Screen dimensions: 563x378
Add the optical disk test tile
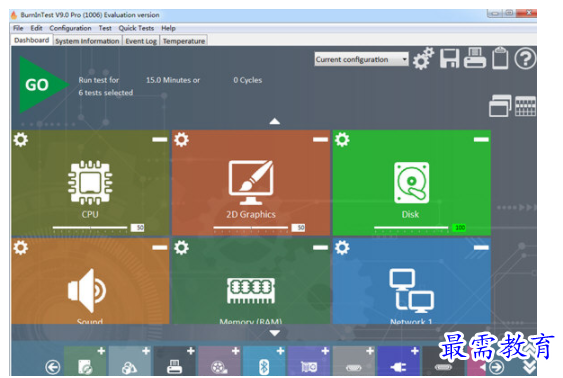click(85, 361)
